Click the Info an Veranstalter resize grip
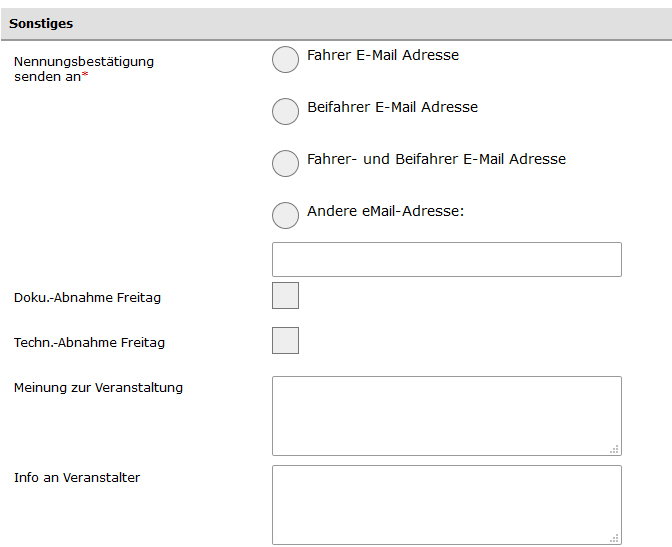The height and width of the screenshot is (547, 672). coord(615,538)
